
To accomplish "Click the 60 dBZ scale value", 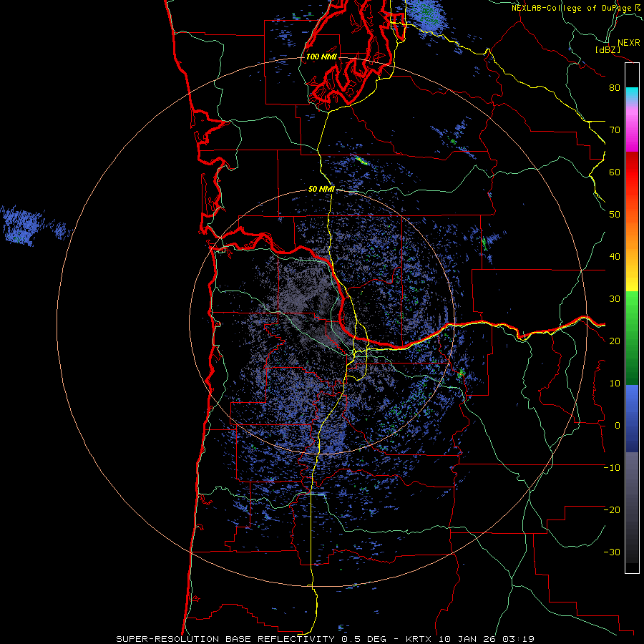I will [x=615, y=172].
